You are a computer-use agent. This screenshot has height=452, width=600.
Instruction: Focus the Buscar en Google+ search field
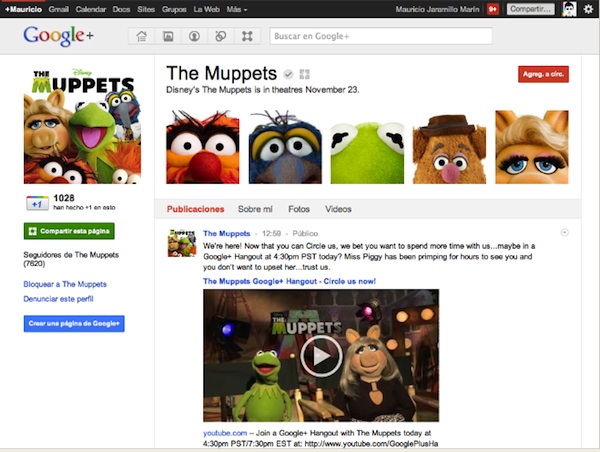tap(381, 36)
